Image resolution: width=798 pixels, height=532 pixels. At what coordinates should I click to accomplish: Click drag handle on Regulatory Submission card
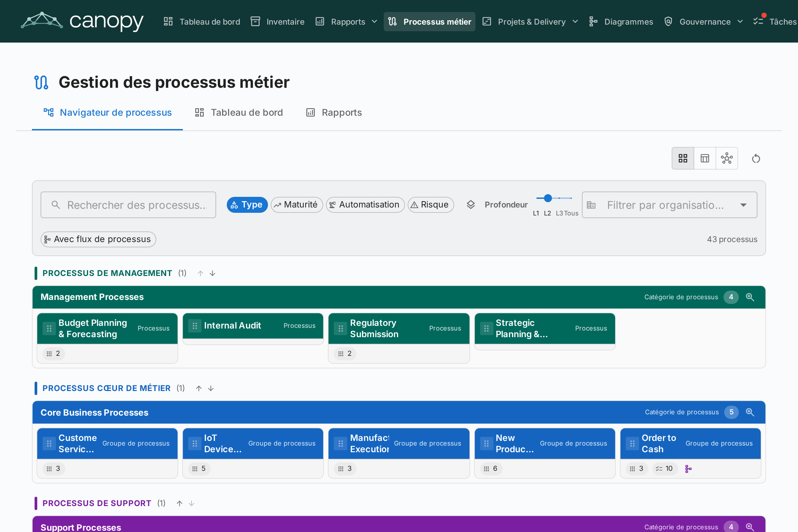click(x=340, y=328)
